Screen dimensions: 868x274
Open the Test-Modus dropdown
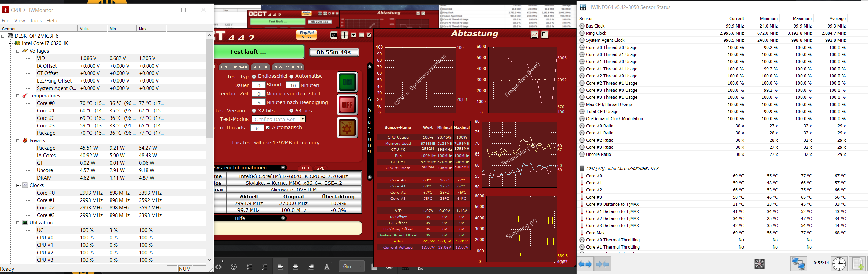[x=302, y=119]
